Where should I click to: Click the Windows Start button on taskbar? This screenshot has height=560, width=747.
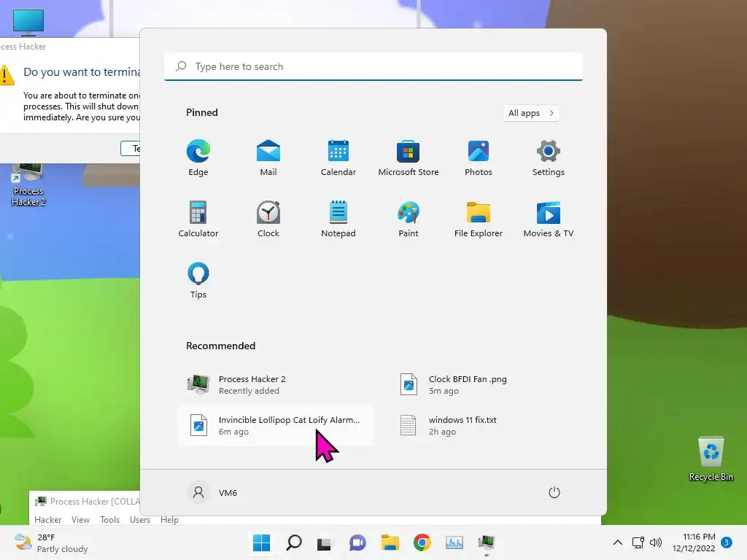pyautogui.click(x=262, y=542)
